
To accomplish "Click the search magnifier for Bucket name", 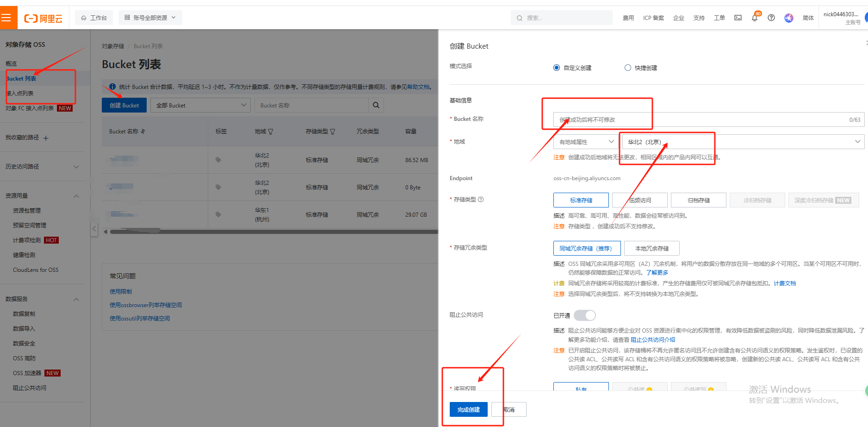I will click(376, 105).
